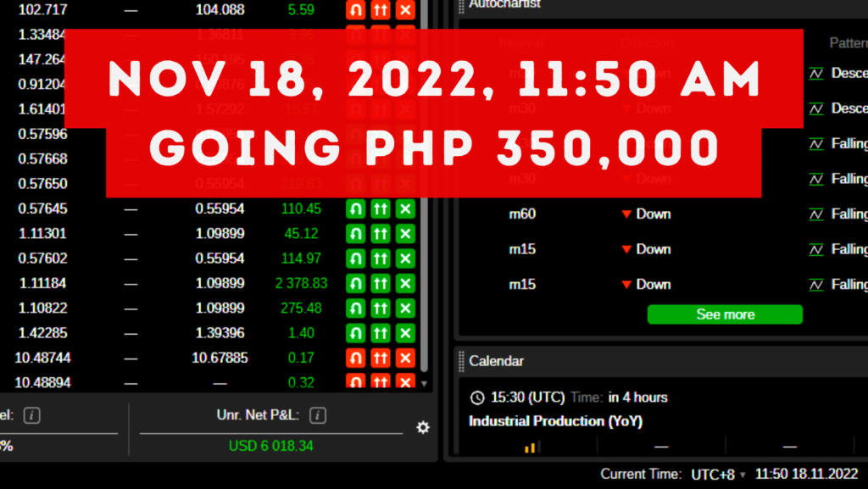Double the position entered at 0.57602
Viewport: 868px width, 489px height.
pos(381,258)
